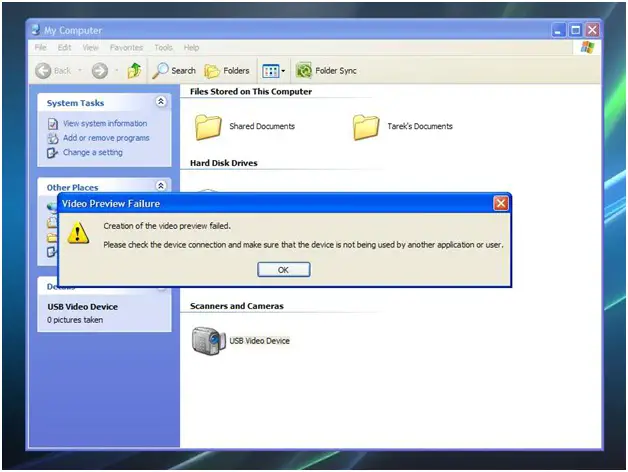Click the Up folder icon
This screenshot has height=472, width=628.
(134, 71)
